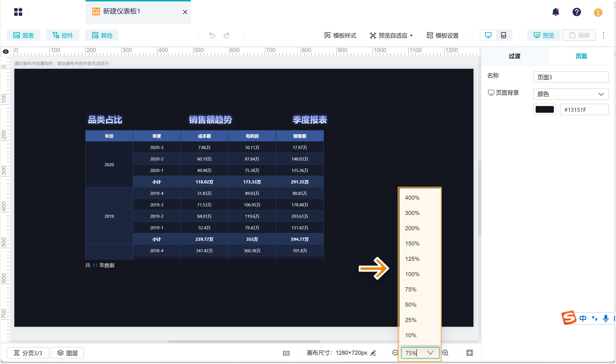Image resolution: width=616 pixels, height=364 pixels.
Task: Expand the 预览自适应 dropdown
Action: coord(391,36)
